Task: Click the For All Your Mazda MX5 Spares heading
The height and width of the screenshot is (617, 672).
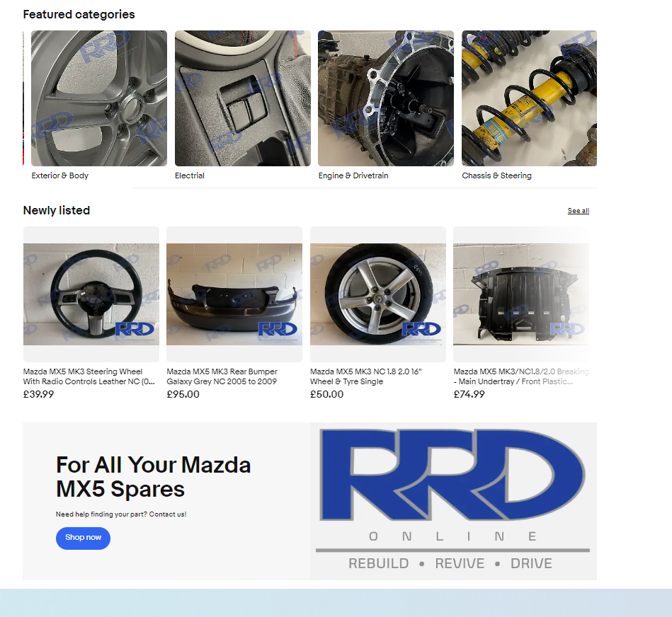Action: [x=154, y=477]
